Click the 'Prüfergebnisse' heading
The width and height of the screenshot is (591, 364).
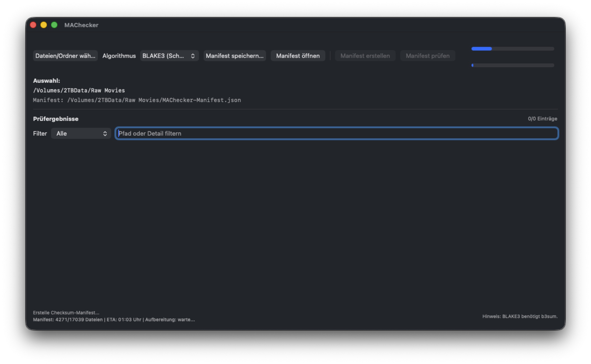56,119
